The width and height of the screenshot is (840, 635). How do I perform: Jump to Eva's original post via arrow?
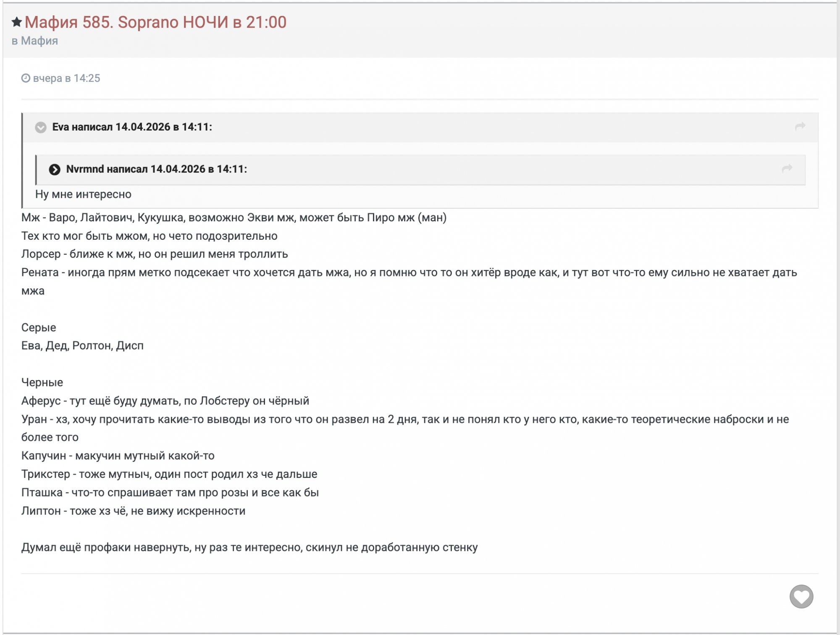click(800, 126)
